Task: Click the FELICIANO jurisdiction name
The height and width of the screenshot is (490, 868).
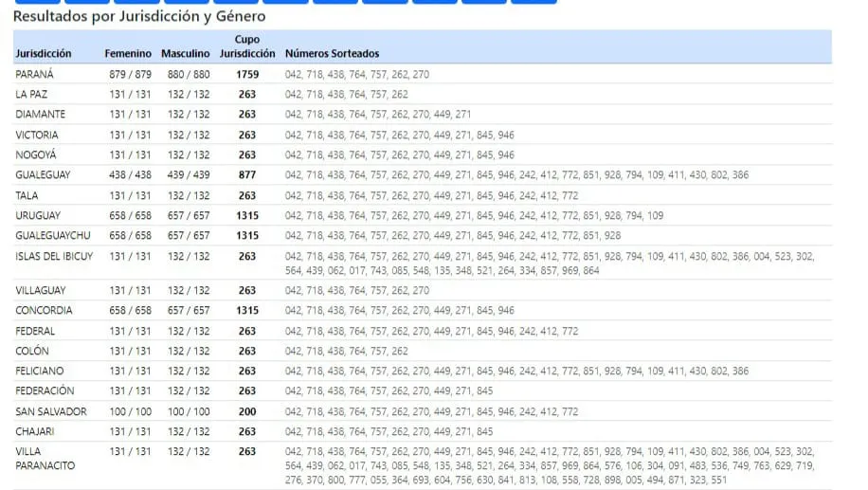Action: (40, 372)
